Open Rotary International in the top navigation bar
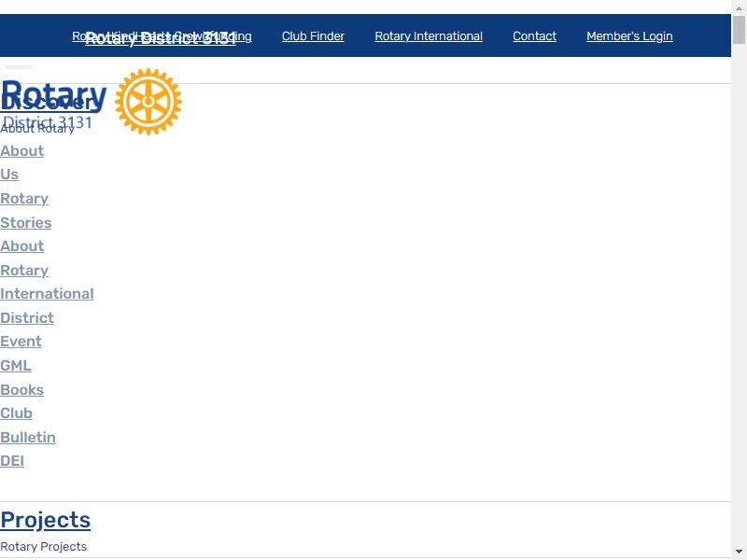The width and height of the screenshot is (747, 560). tap(429, 36)
